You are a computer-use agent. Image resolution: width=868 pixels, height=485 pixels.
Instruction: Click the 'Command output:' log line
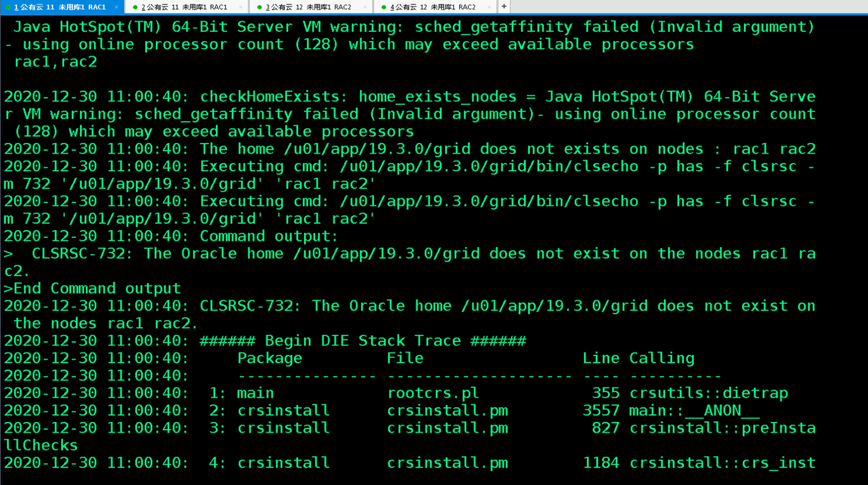pos(171,236)
